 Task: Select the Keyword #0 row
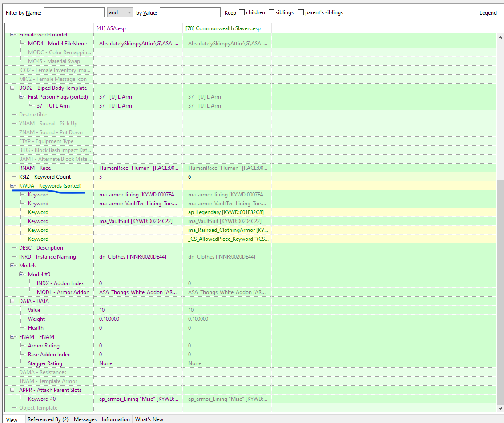click(x=251, y=399)
